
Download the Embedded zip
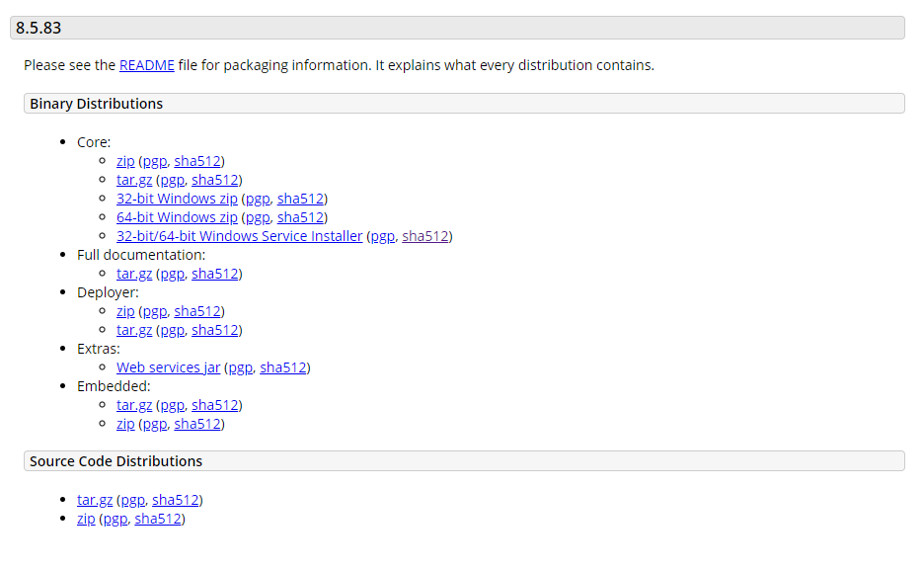pos(125,424)
